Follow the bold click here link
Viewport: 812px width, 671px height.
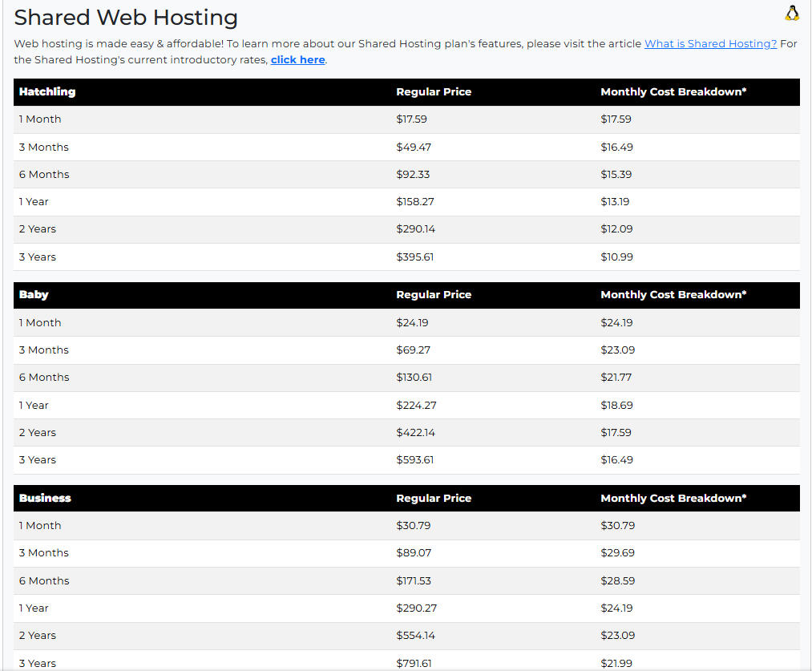(x=297, y=59)
